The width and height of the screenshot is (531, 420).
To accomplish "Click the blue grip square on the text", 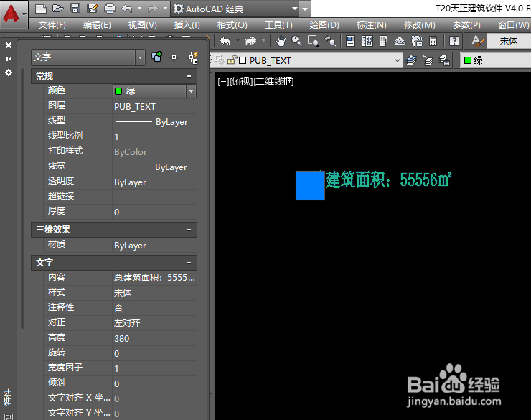I will (x=310, y=186).
